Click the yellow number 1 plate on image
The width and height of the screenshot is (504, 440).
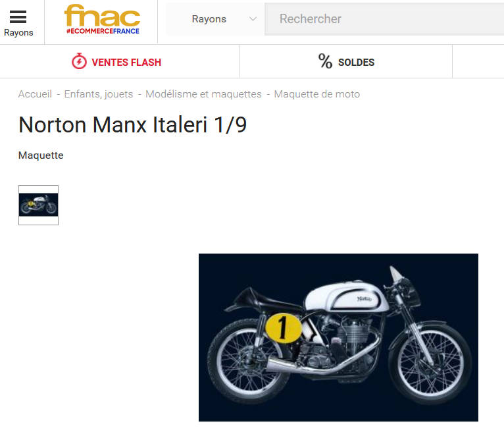[284, 328]
